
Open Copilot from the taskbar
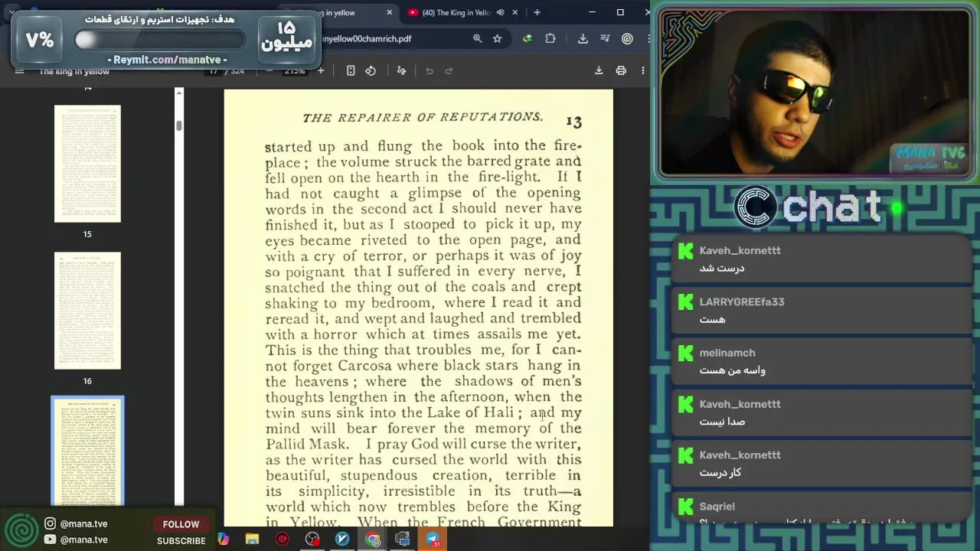pos(224,539)
